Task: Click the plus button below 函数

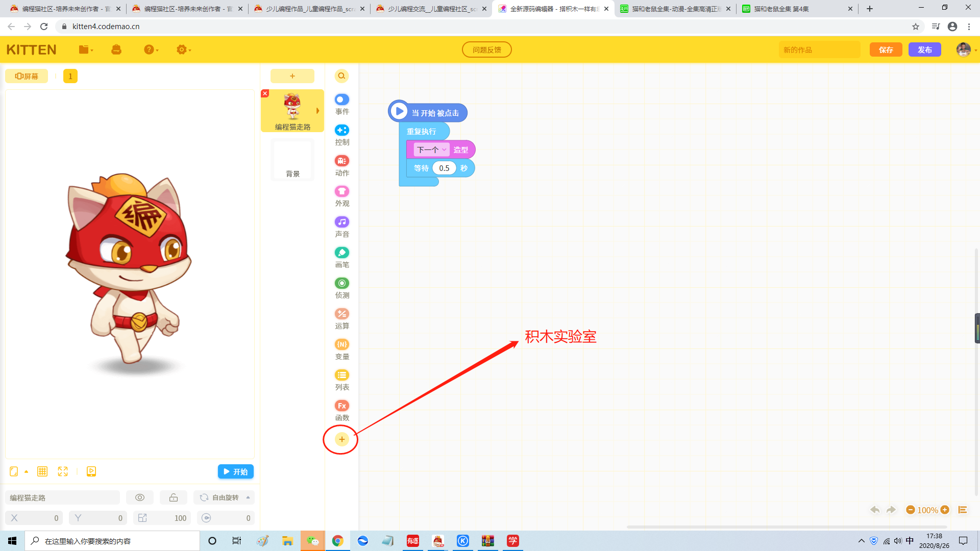Action: click(x=342, y=439)
